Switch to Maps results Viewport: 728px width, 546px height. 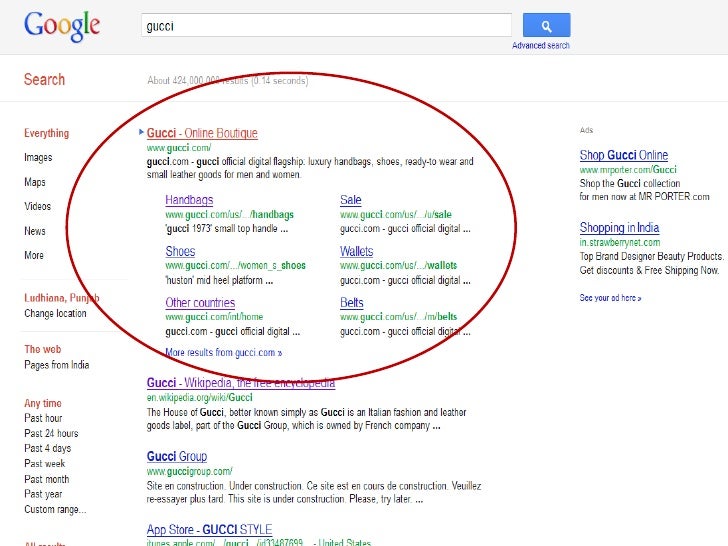[x=35, y=182]
